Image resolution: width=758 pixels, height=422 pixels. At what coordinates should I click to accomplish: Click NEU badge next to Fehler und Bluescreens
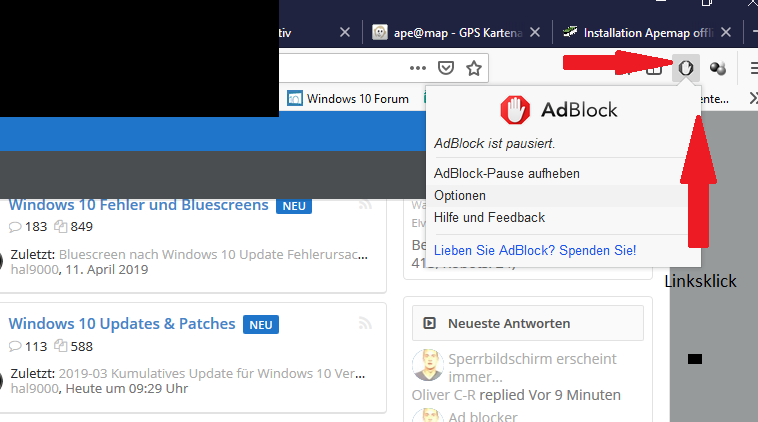(294, 206)
